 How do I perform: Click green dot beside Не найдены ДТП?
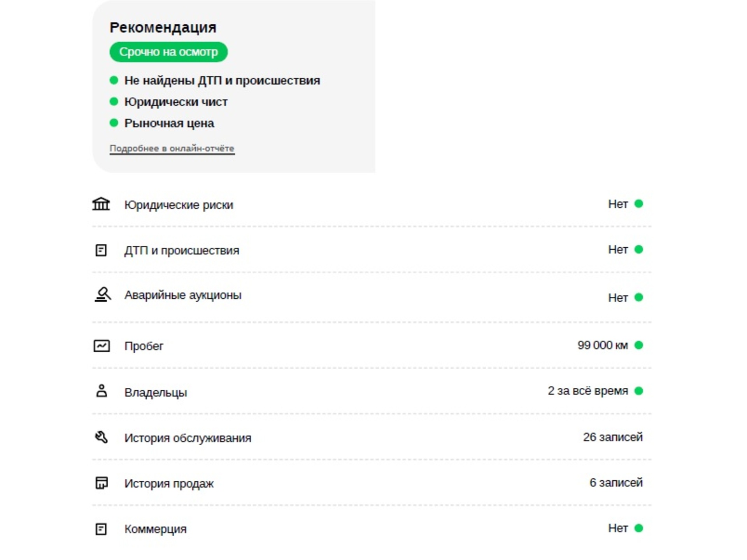[114, 80]
